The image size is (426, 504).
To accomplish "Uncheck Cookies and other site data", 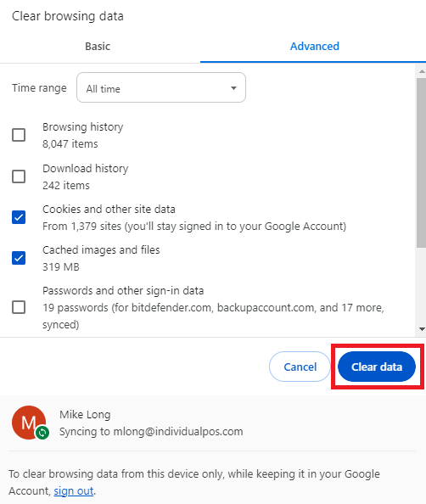I will 19,217.
